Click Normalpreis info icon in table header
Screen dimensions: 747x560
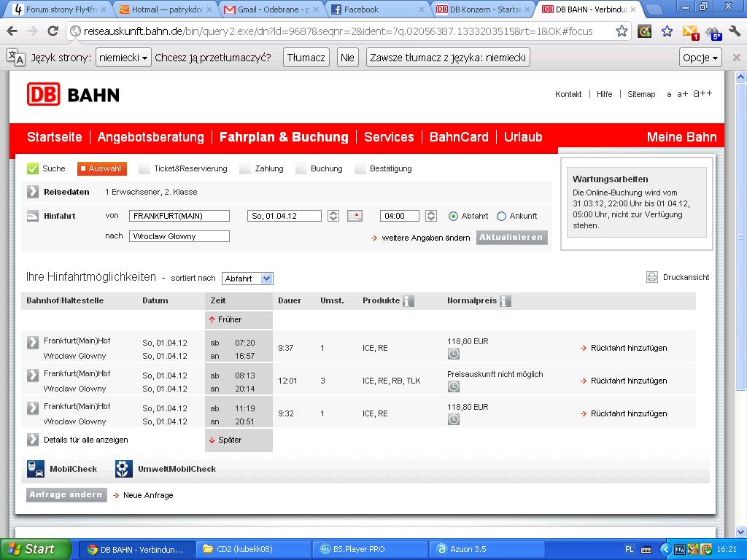click(506, 301)
